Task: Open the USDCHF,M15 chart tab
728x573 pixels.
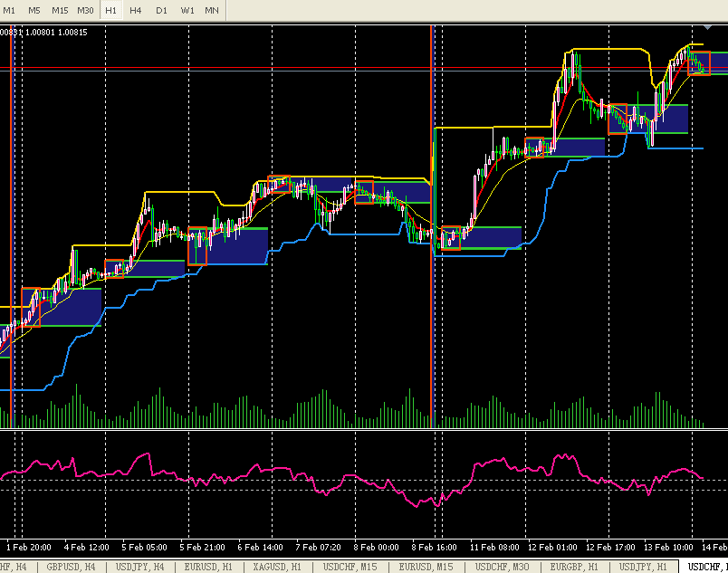Action: 350,567
